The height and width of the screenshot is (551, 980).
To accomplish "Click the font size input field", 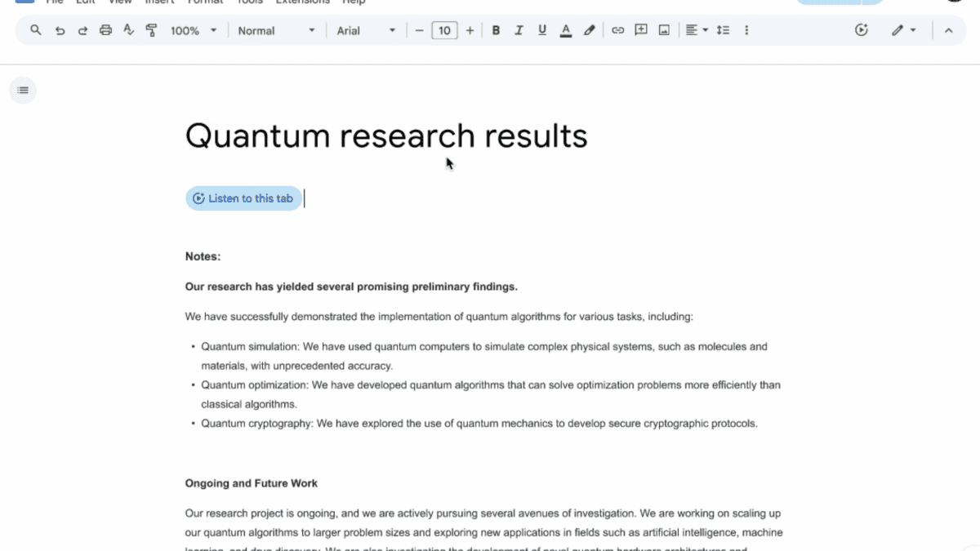I will (x=444, y=30).
